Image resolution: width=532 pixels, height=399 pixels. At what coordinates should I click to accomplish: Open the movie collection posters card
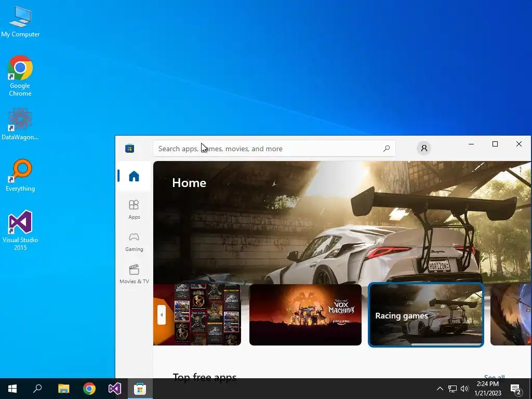pyautogui.click(x=197, y=314)
